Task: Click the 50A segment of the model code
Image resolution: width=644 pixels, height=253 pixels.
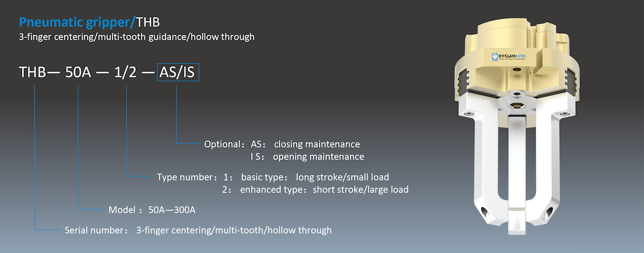Action: [78, 73]
